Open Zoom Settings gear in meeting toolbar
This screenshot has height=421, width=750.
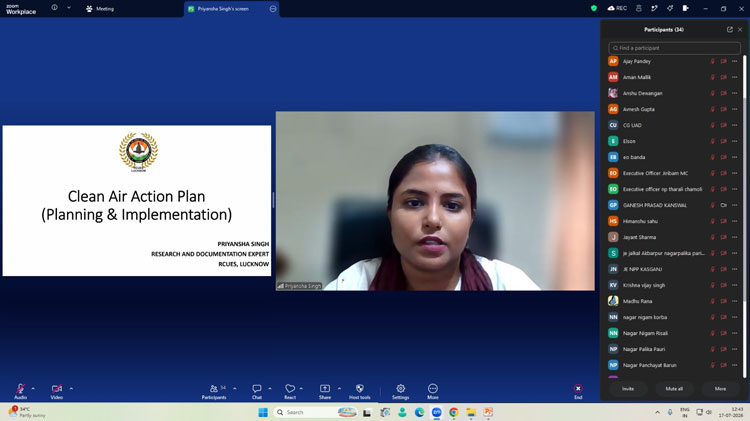(400, 388)
